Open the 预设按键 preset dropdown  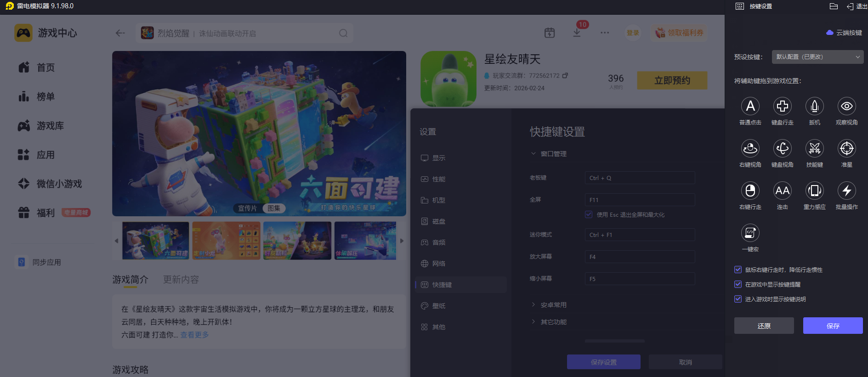(x=818, y=57)
